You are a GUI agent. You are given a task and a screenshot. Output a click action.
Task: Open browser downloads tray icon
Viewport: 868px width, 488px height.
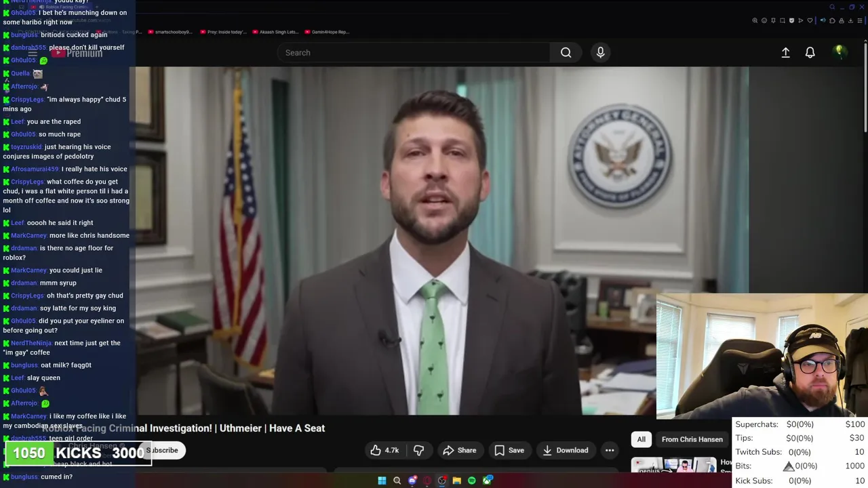[850, 20]
